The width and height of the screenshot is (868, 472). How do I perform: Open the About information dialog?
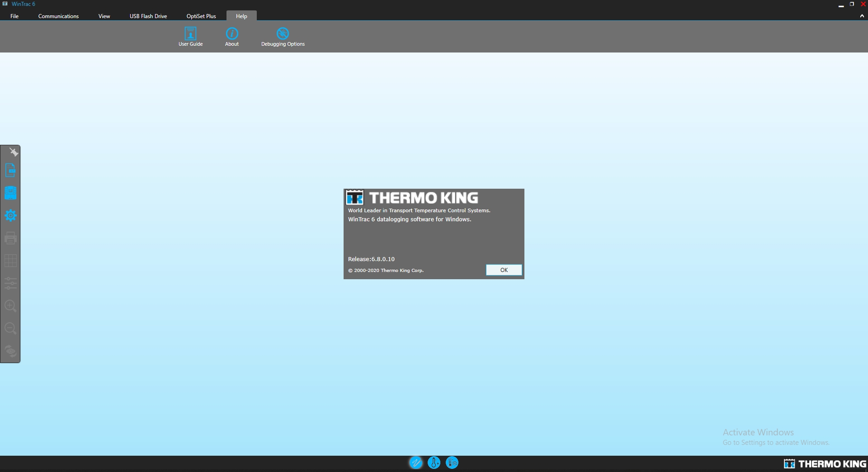[x=231, y=36]
